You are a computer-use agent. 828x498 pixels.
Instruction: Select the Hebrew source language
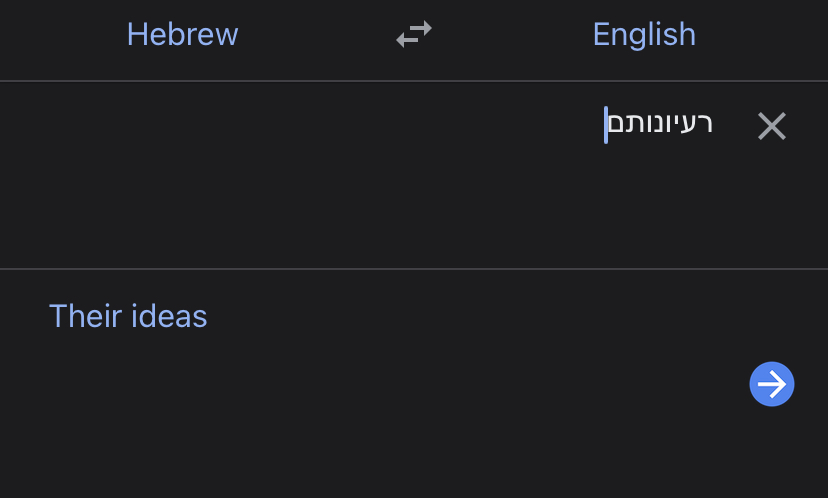coord(182,35)
